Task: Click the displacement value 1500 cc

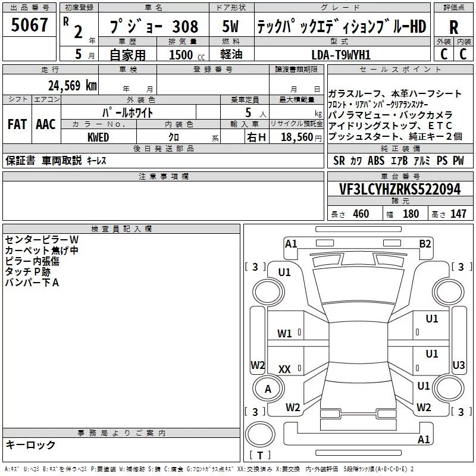Action: 187,55
